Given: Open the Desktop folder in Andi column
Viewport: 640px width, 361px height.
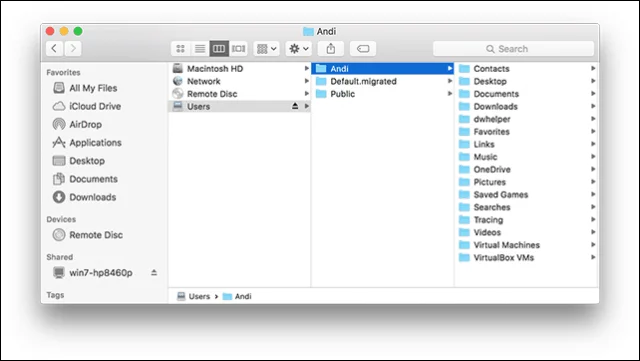Looking at the screenshot, I should click(527, 81).
